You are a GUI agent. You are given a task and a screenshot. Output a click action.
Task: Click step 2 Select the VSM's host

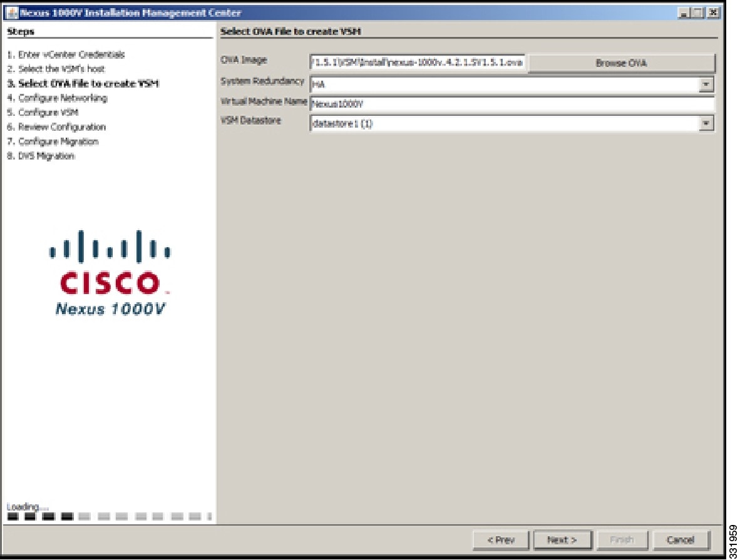56,69
